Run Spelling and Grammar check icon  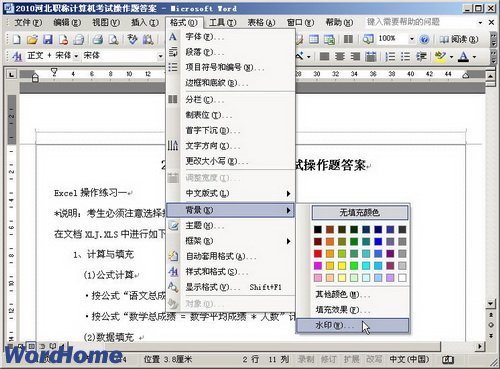click(x=132, y=40)
